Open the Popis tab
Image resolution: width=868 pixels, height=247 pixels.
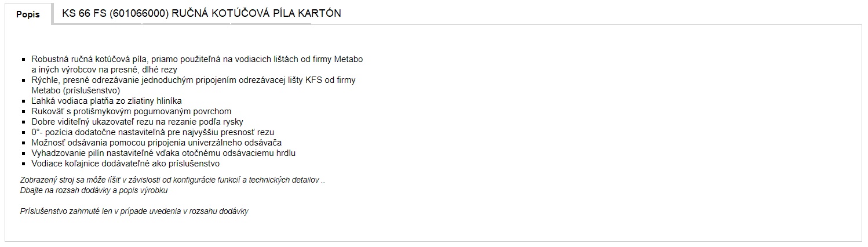click(28, 14)
